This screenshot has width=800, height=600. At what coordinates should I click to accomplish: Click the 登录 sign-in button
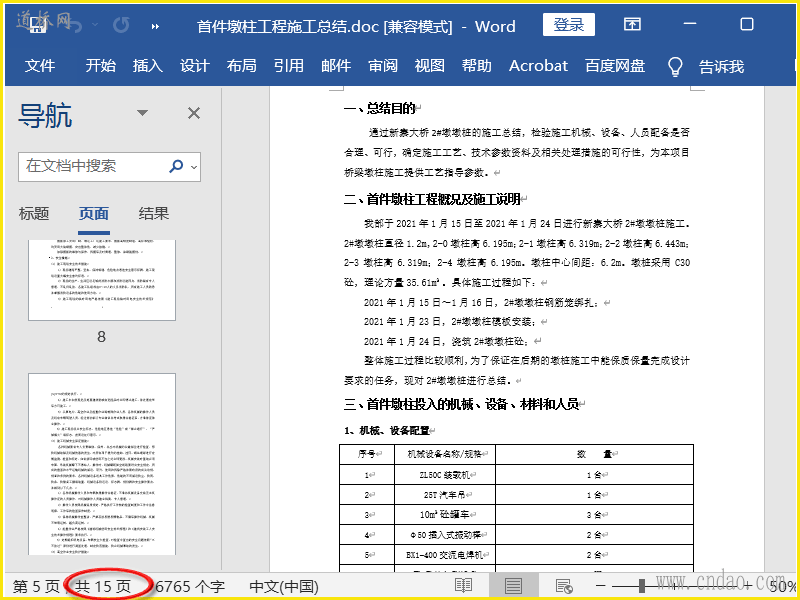click(569, 25)
